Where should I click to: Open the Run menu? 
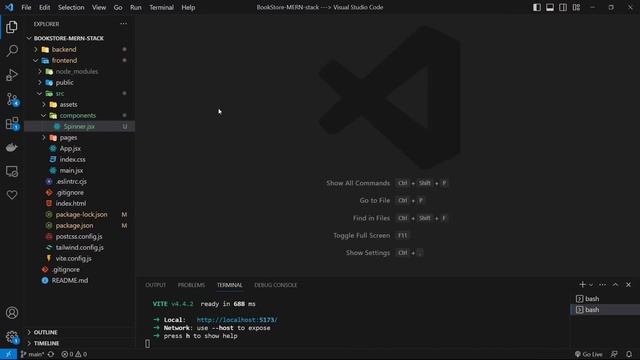pyautogui.click(x=136, y=7)
